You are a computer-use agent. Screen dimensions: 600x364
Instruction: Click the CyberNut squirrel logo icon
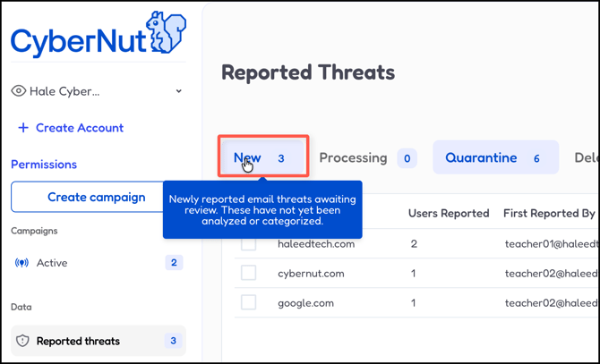tap(166, 34)
